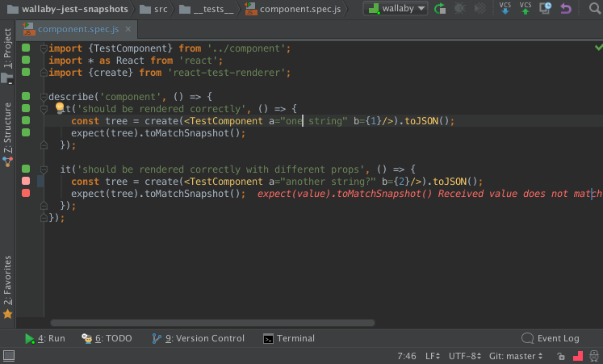Collapse the 'different props' it block fold marker

[x=44, y=169]
